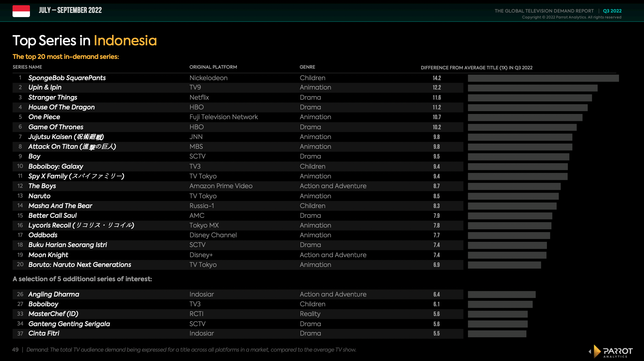Click the JULY – SEPTEMBER 2022 heading

[70, 10]
